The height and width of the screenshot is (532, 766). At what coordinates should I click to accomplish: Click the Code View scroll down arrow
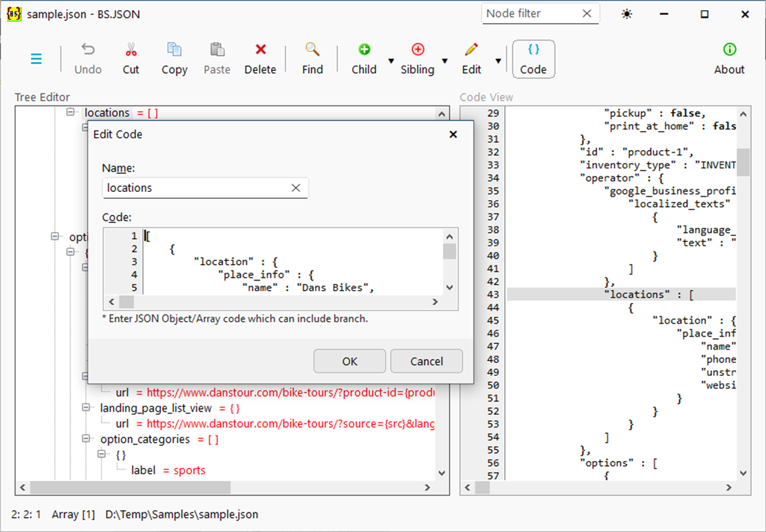(743, 473)
